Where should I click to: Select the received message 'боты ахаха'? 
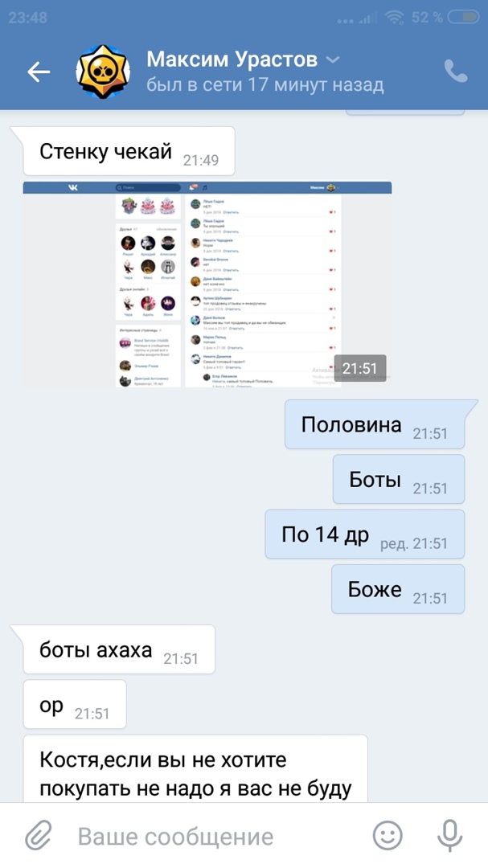[118, 649]
